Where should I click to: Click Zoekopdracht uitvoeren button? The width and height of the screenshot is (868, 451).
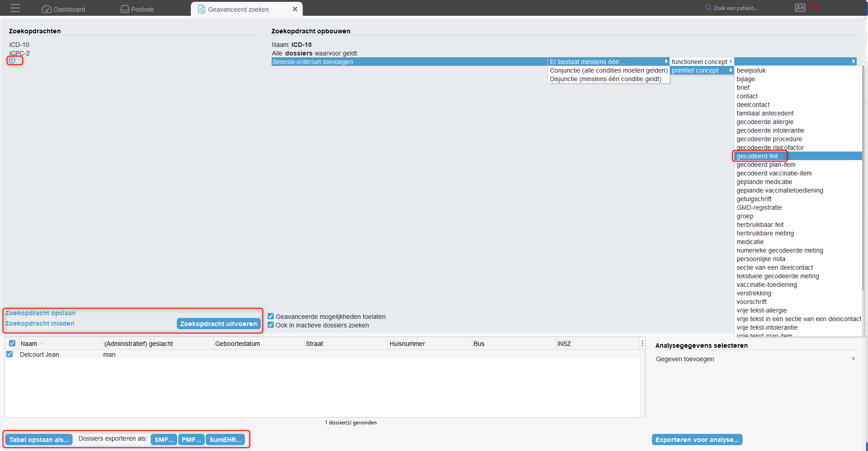(219, 324)
